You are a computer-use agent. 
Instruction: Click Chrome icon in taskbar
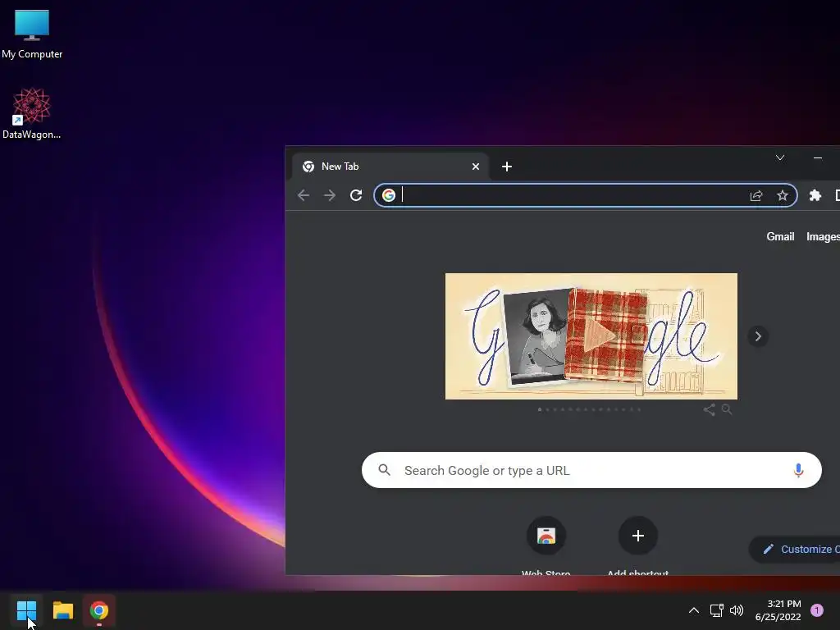point(98,610)
